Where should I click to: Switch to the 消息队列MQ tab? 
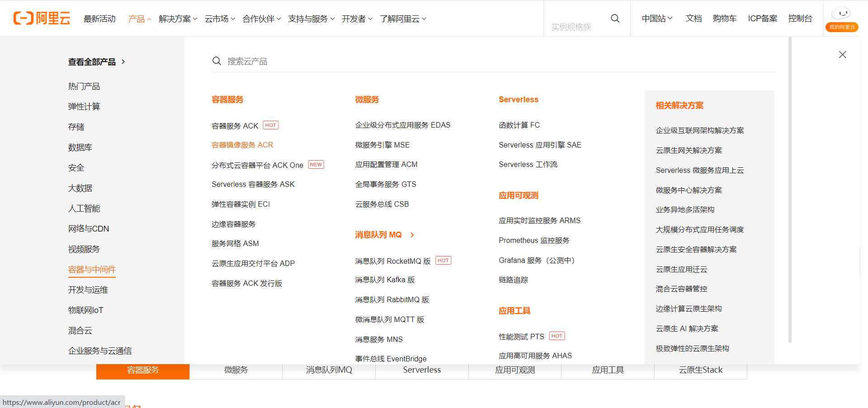tap(329, 370)
